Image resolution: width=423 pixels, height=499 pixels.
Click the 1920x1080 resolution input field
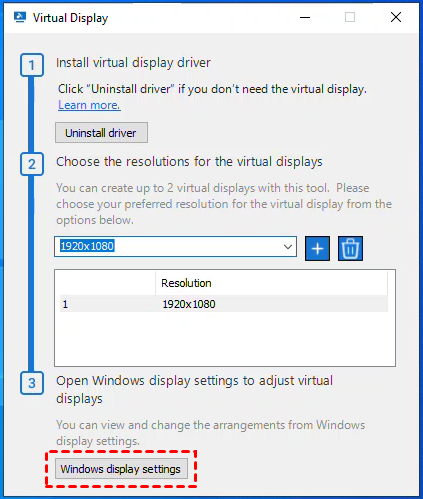pyautogui.click(x=175, y=247)
